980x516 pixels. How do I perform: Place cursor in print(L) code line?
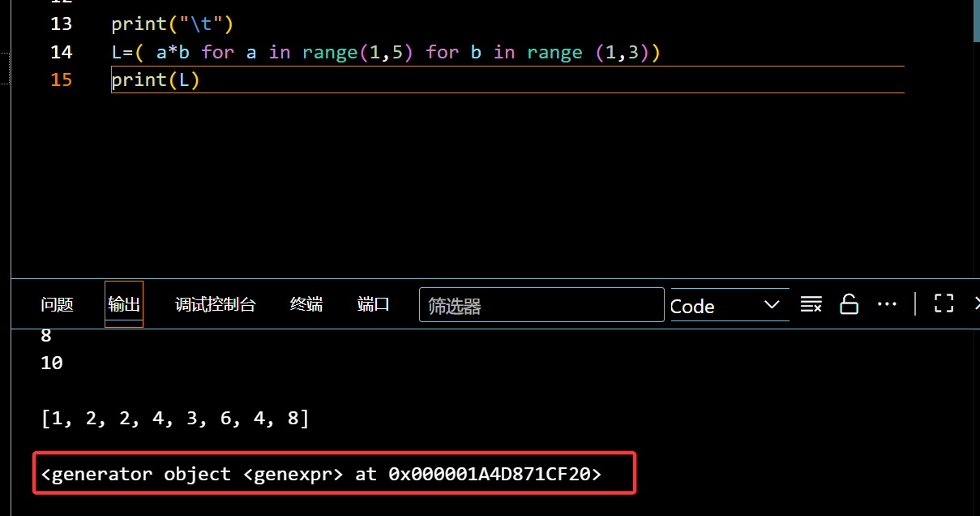click(156, 80)
